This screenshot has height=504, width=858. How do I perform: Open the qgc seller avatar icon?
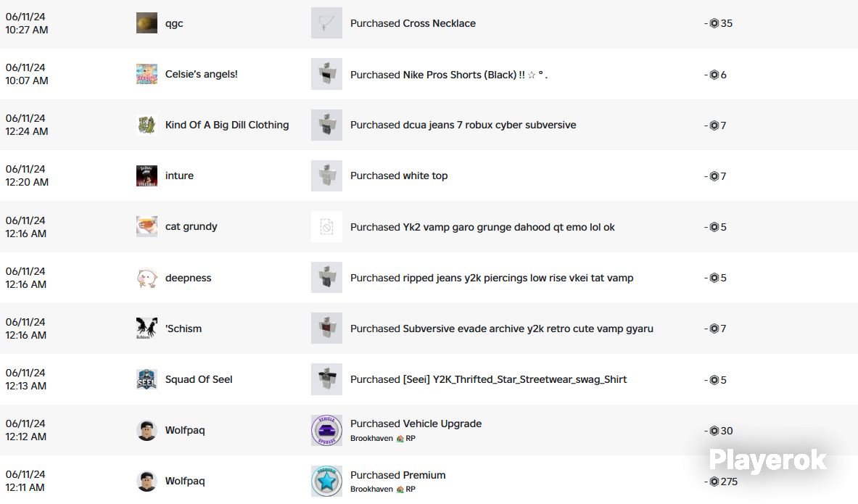(x=147, y=23)
